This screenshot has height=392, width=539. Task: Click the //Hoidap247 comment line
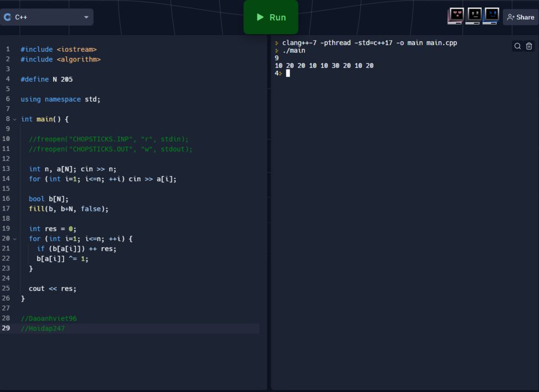[43, 328]
